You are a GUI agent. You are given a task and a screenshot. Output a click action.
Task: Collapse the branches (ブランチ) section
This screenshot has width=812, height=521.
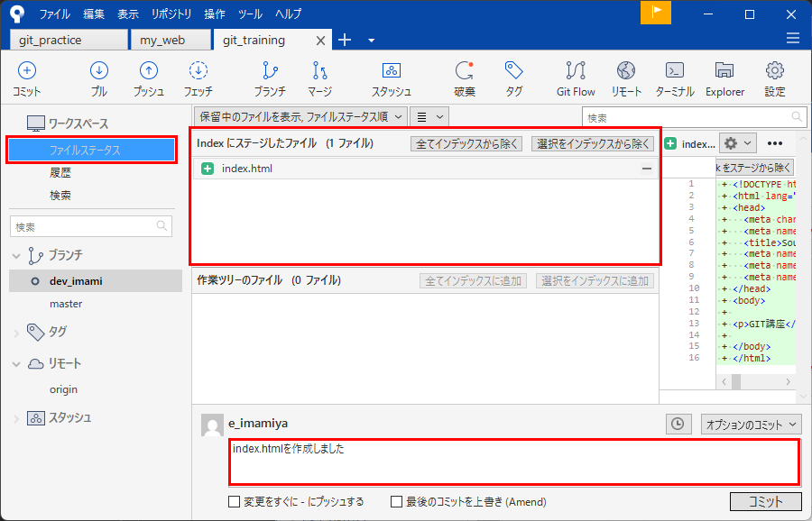tap(16, 255)
